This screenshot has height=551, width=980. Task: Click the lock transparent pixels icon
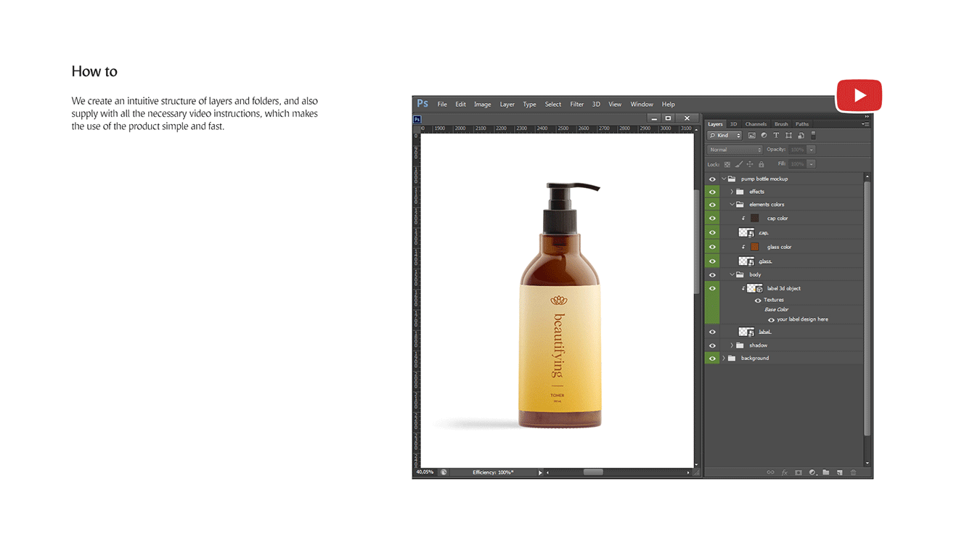tap(727, 164)
